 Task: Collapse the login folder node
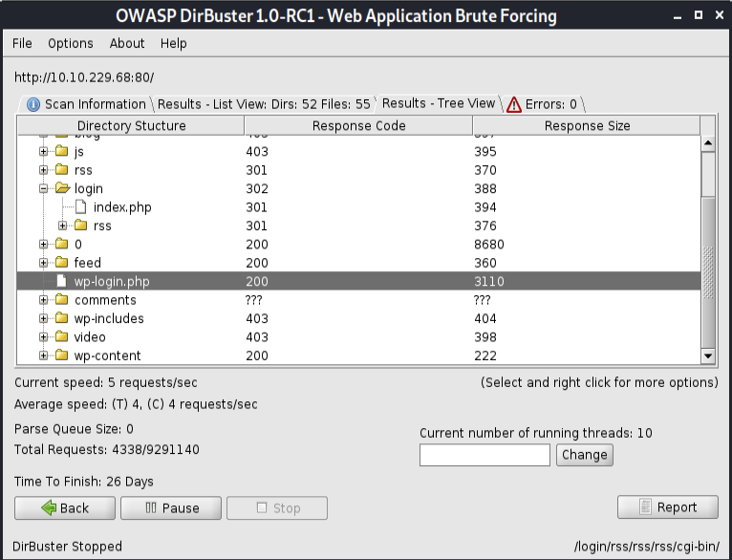43,188
